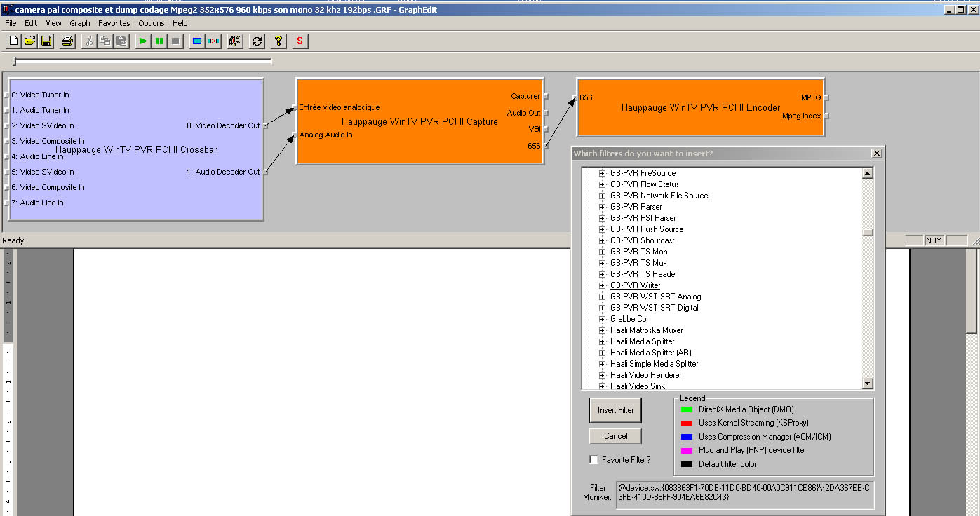Open the Help menu
This screenshot has width=980, height=516.
point(180,23)
